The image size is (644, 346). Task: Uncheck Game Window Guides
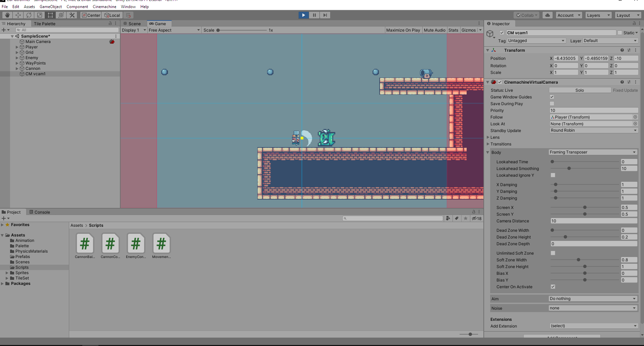coord(552,97)
